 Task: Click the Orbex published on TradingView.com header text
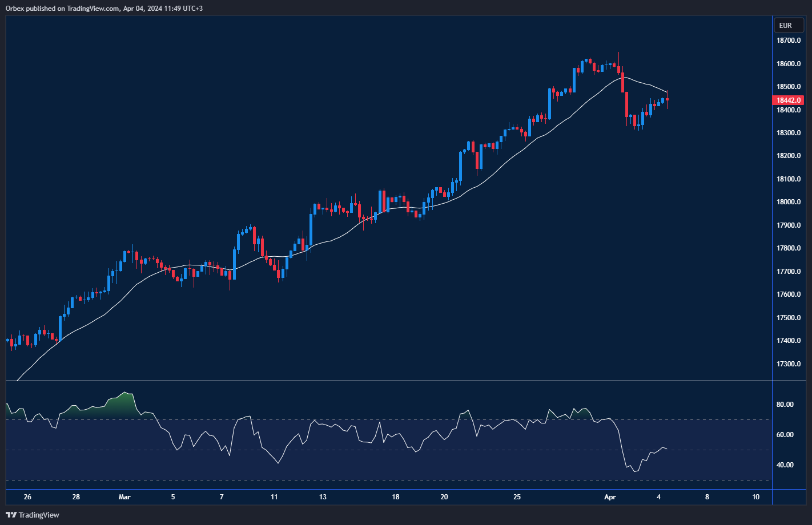tap(104, 8)
